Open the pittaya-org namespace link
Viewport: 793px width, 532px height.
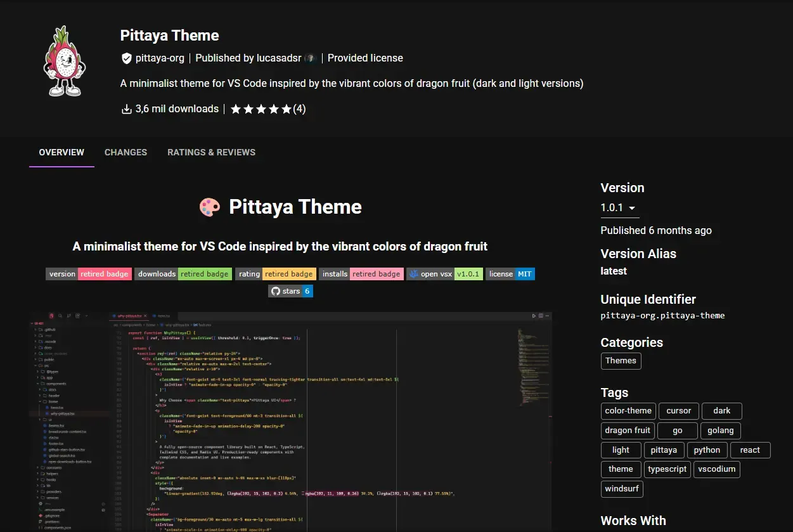click(x=160, y=58)
